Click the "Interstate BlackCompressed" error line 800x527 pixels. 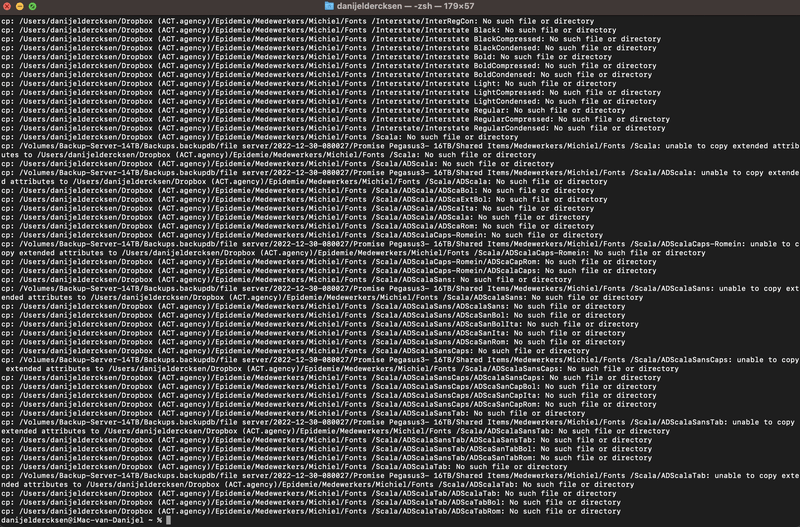pos(331,39)
